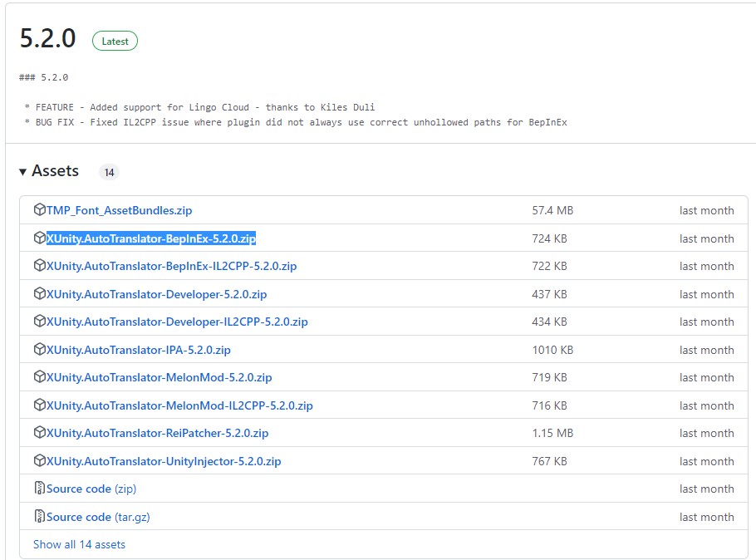756x560 pixels.
Task: Download XUnity.AutoTranslator-BepInEx-5.2.0.zip
Action: point(151,238)
